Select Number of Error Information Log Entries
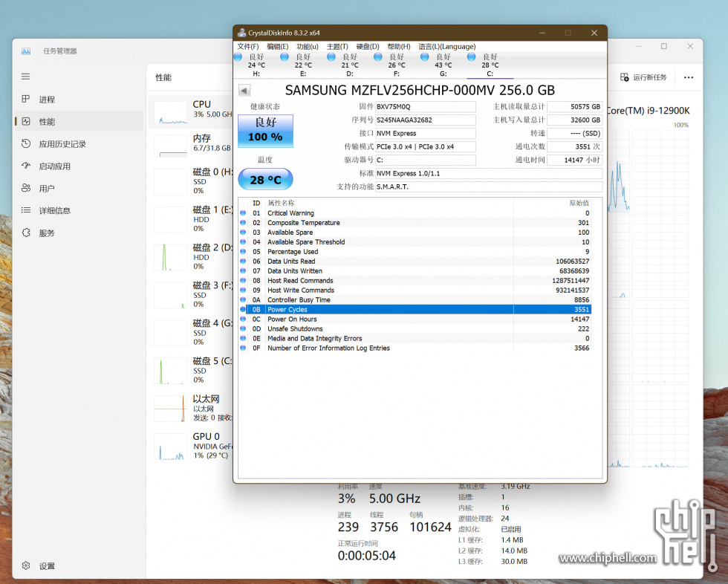This screenshot has width=728, height=584. (x=415, y=348)
